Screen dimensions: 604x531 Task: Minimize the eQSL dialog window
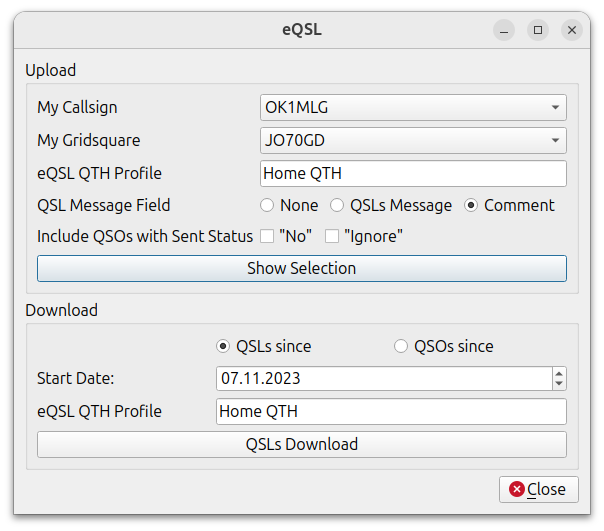(x=505, y=30)
